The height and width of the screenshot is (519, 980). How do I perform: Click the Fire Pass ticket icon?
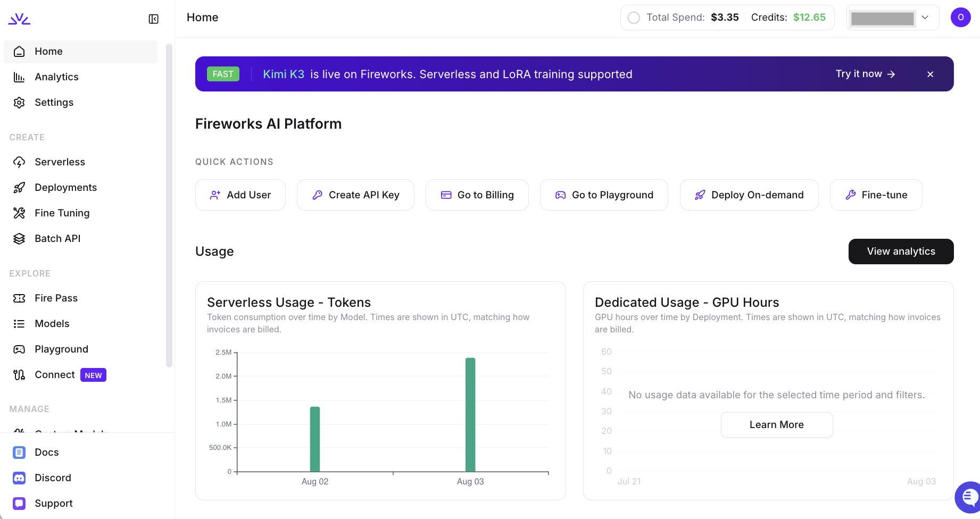19,298
